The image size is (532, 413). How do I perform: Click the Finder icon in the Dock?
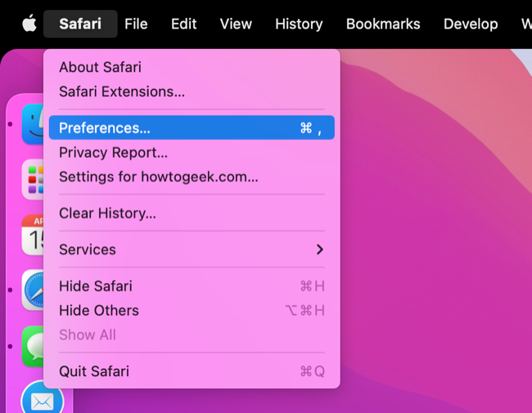click(x=33, y=124)
